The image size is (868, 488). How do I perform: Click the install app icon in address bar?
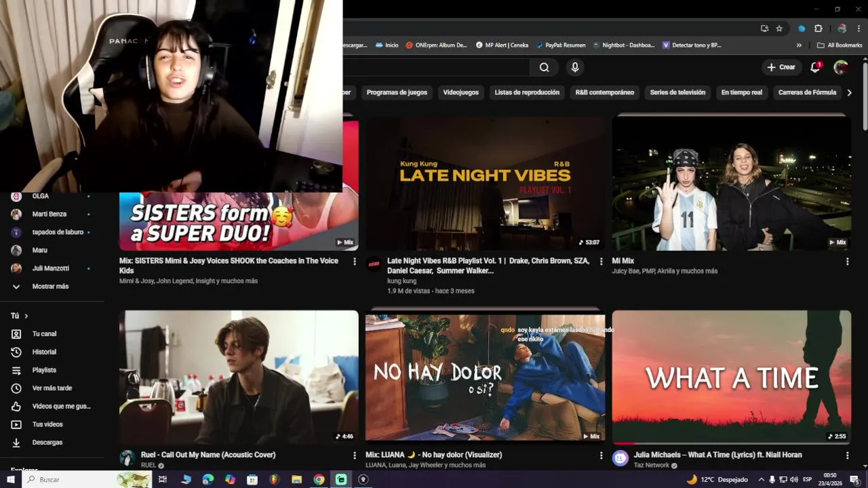click(x=764, y=28)
